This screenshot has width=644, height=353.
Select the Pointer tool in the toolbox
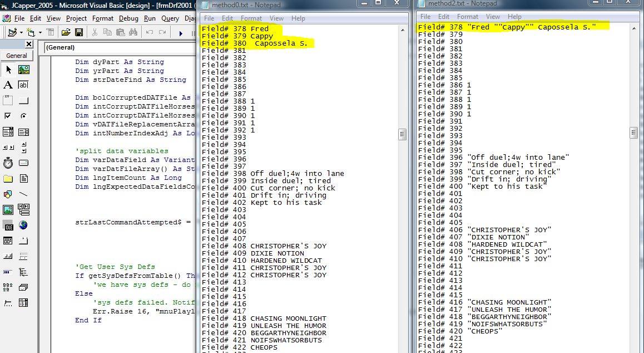(x=8, y=70)
